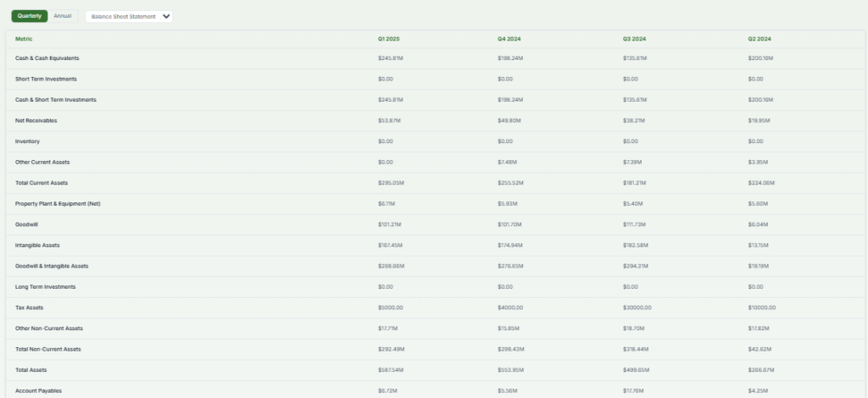The height and width of the screenshot is (398, 868).
Task: Click Q2 2024 cash value $200.16M in Cash & Cash Equivalents row
Action: [x=760, y=58]
